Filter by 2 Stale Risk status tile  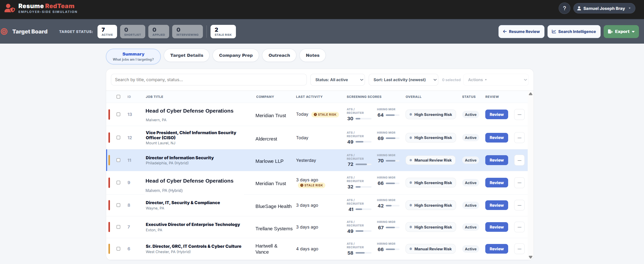[223, 32]
